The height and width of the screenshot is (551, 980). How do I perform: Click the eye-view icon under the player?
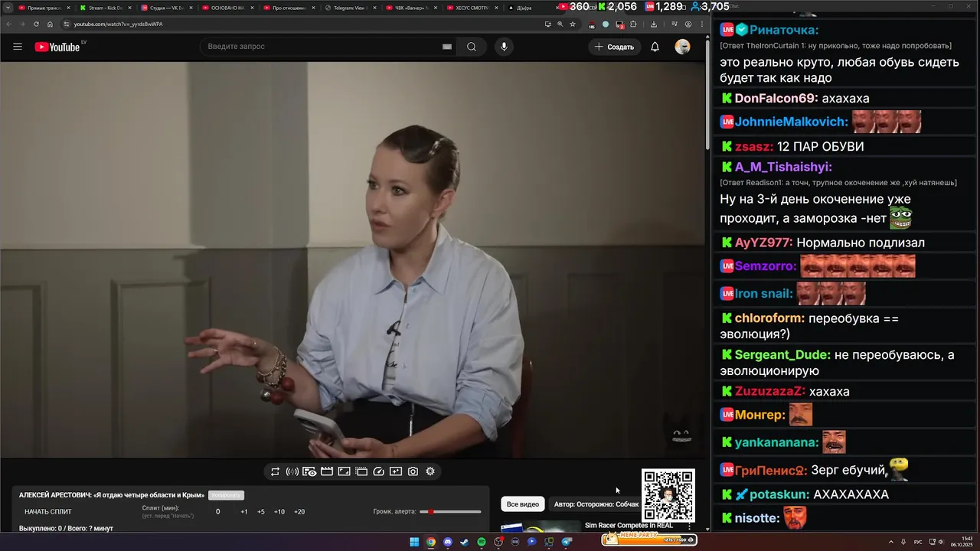(309, 471)
